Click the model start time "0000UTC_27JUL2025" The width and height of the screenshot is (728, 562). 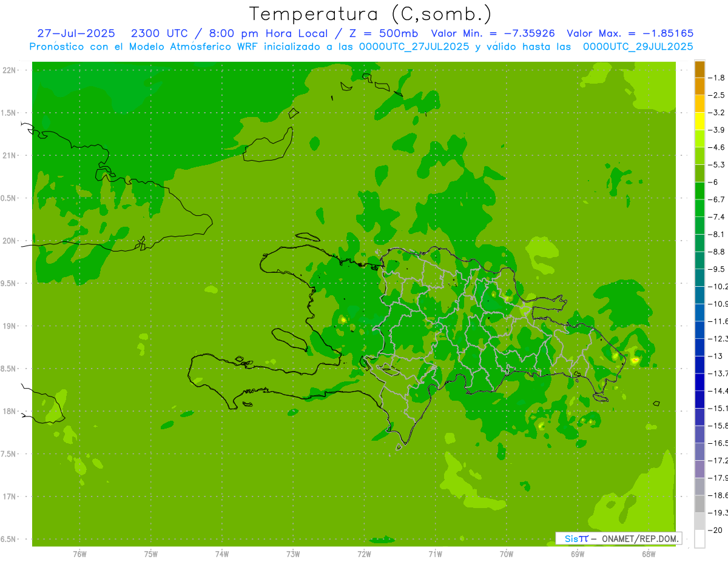click(x=414, y=47)
